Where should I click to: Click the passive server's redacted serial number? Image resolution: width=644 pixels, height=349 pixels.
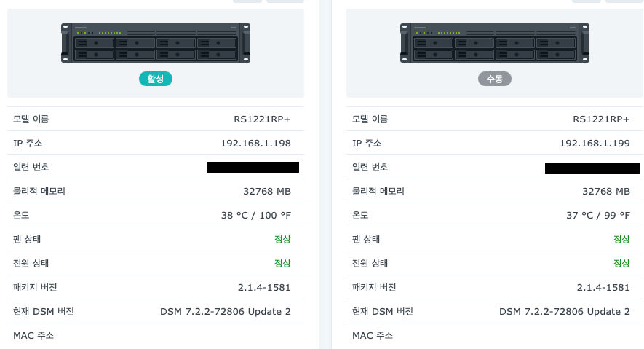coord(592,168)
